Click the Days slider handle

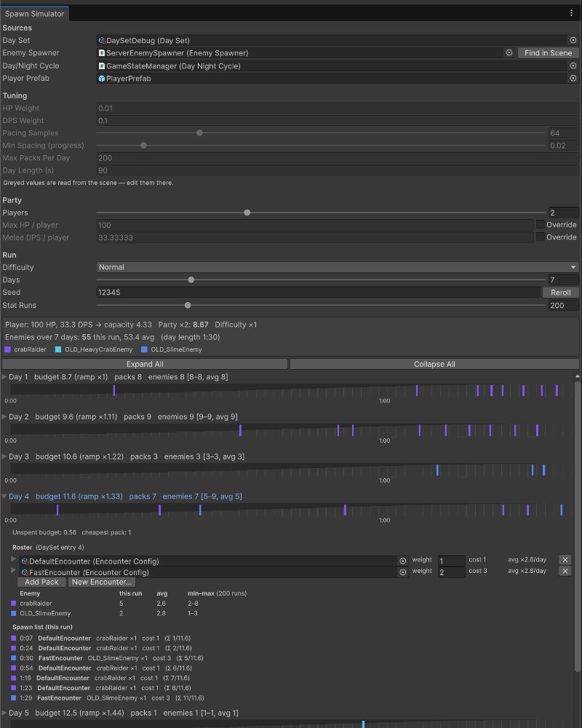click(x=191, y=280)
